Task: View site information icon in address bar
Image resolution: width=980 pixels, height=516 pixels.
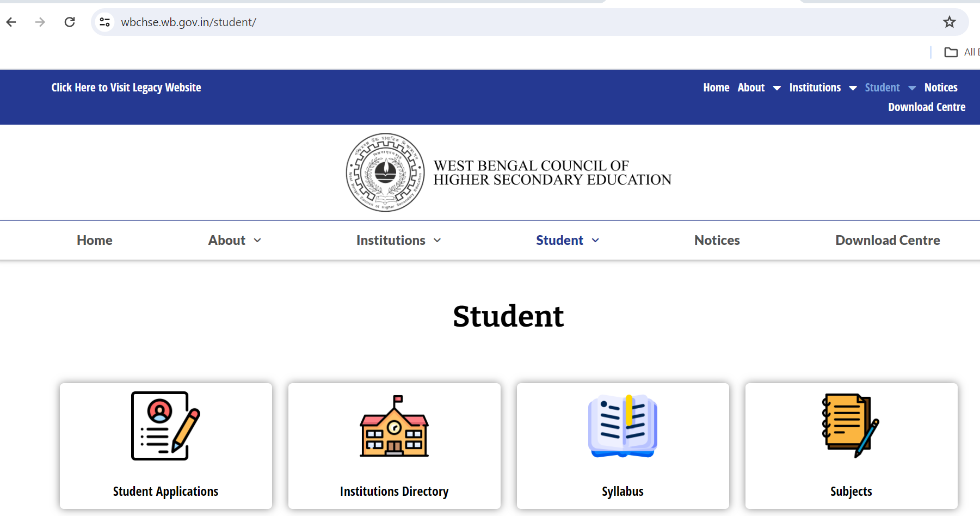Action: (x=104, y=22)
